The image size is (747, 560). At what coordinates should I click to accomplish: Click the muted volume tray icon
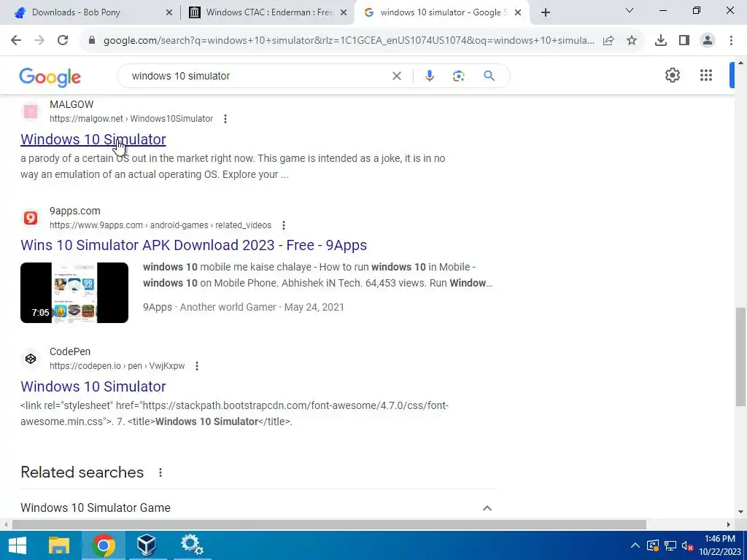[687, 546]
